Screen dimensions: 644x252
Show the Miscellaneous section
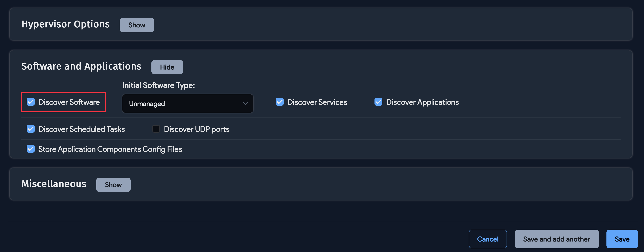click(x=113, y=185)
